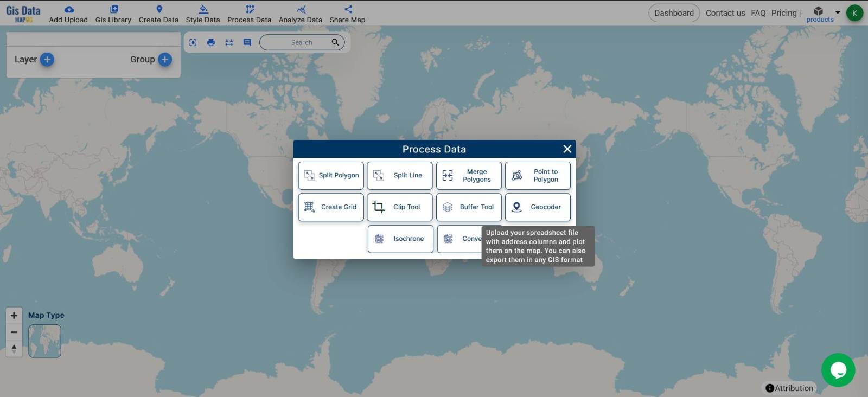Select the Split Polygon tool
This screenshot has height=397, width=868.
coord(331,176)
